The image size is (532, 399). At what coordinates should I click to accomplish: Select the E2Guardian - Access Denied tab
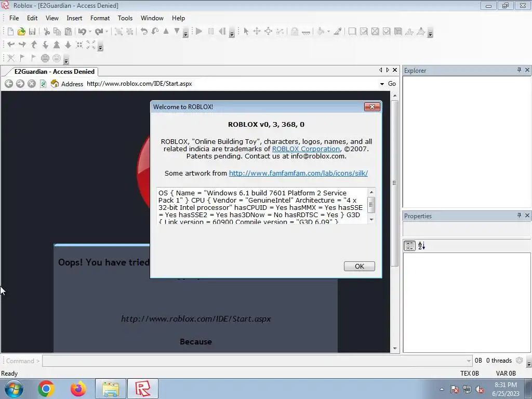tap(54, 72)
